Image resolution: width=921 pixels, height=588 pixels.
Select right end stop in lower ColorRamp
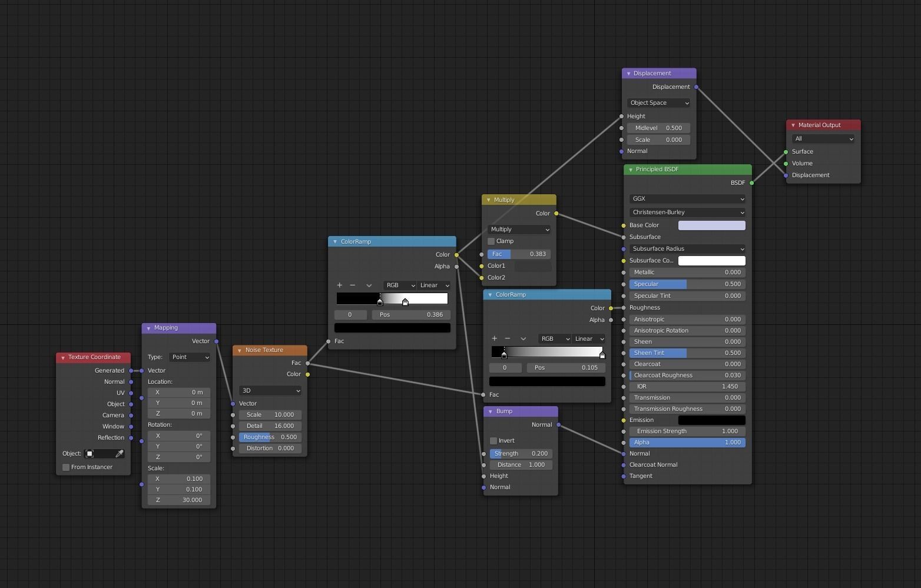click(602, 355)
